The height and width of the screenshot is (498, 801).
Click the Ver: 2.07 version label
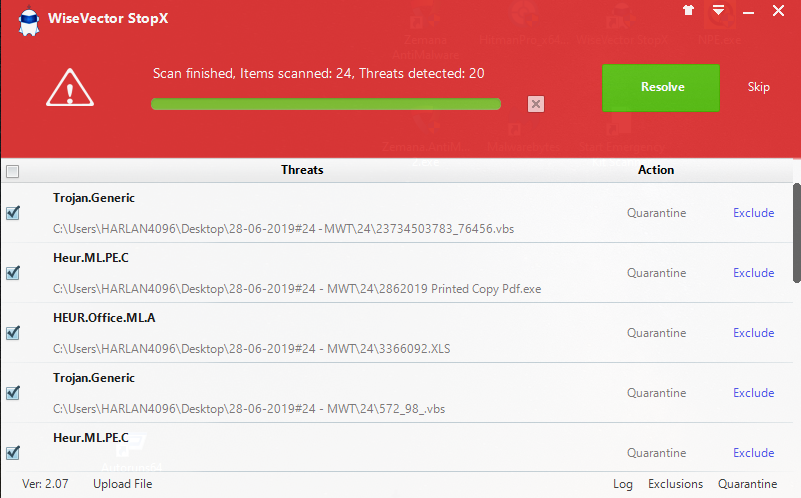[x=45, y=484]
